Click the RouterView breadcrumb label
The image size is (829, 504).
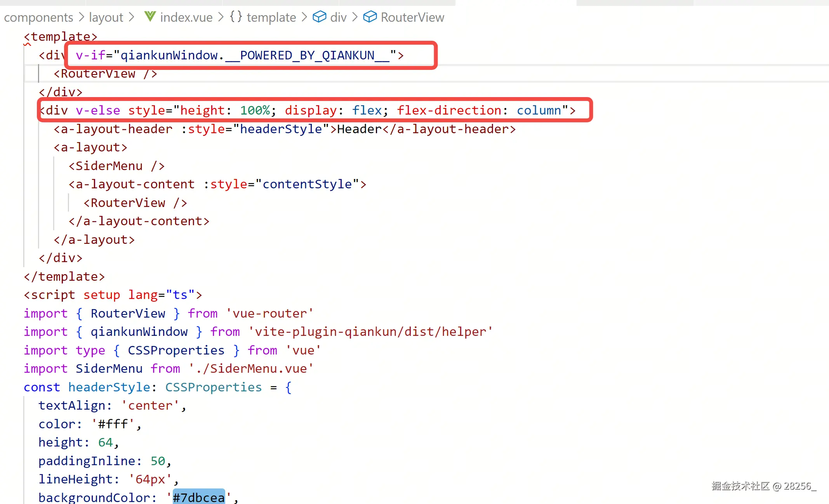tap(412, 17)
